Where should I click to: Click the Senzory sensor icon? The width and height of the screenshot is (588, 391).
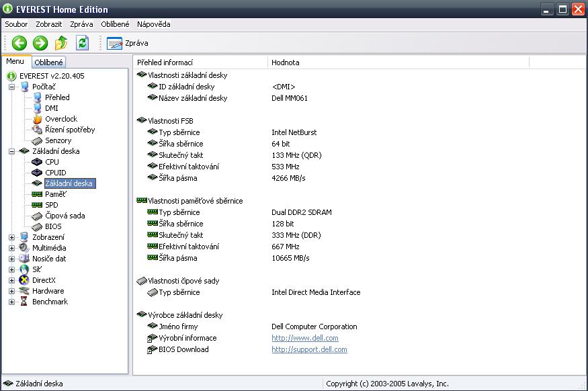pos(37,141)
